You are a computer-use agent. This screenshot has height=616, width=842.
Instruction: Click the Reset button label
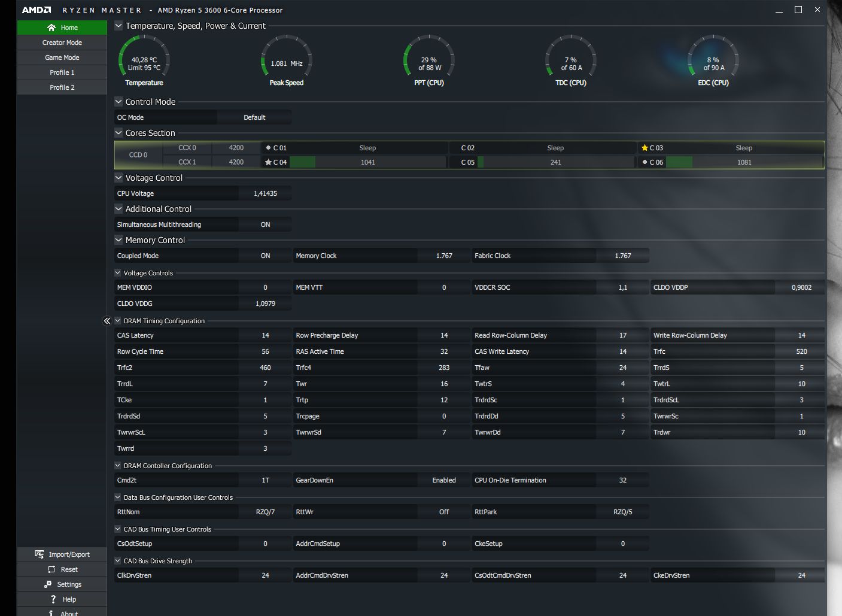pyautogui.click(x=69, y=569)
